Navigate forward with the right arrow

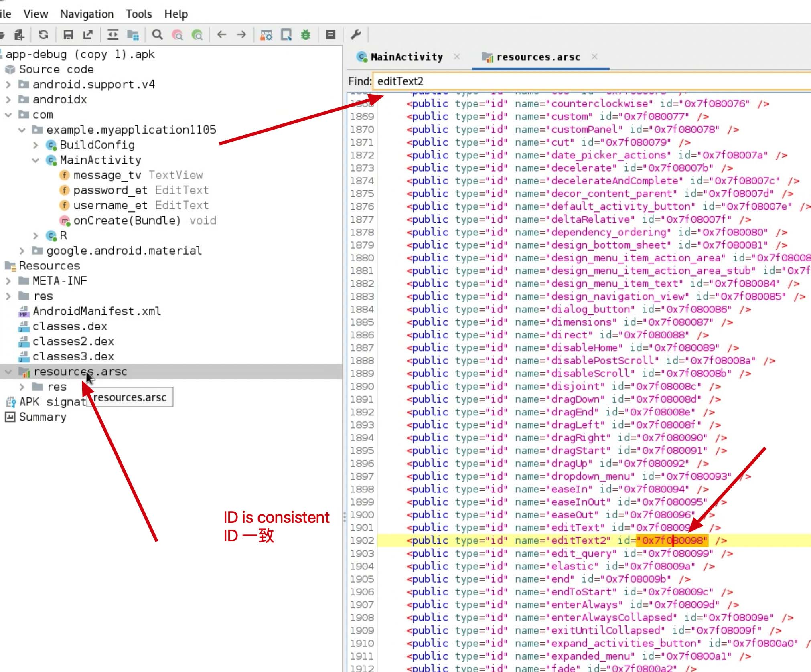coord(241,34)
